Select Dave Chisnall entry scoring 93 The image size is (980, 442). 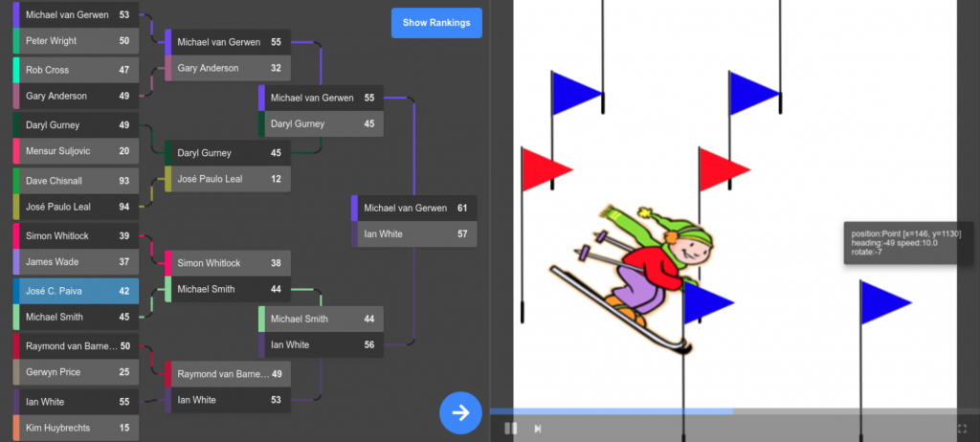click(76, 181)
